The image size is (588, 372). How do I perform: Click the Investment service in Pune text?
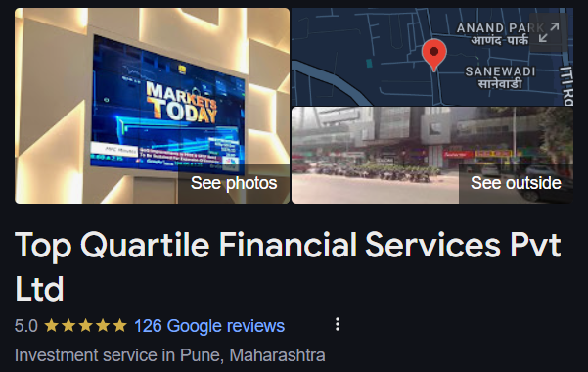pyautogui.click(x=170, y=355)
